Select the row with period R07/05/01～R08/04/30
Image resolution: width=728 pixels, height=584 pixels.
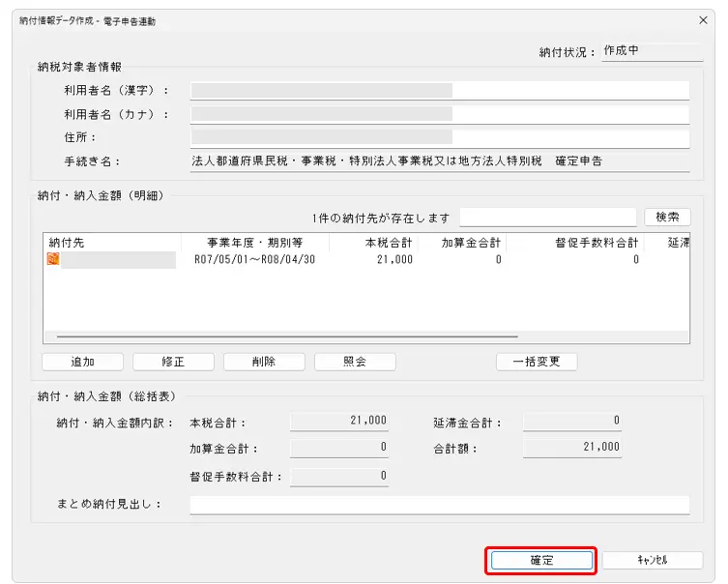click(255, 259)
